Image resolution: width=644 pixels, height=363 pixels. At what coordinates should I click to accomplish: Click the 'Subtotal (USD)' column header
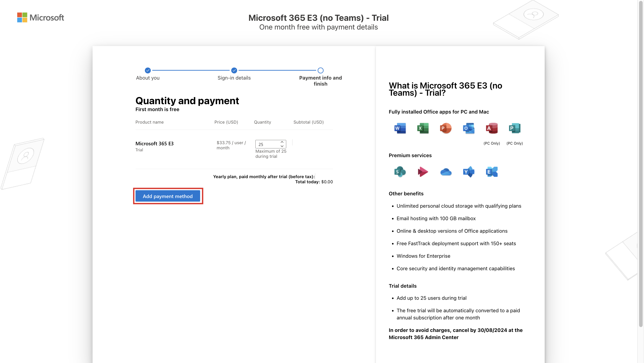(309, 122)
